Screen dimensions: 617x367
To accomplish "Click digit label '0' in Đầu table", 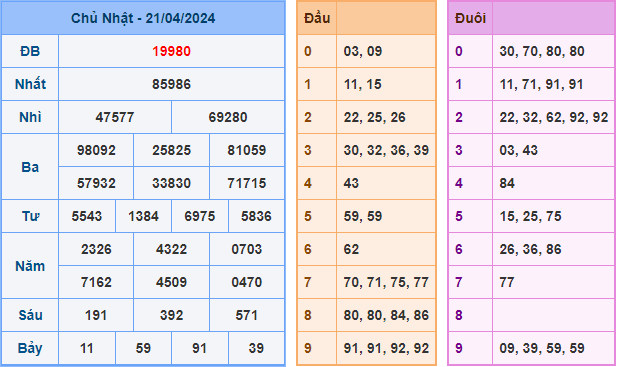I will click(x=308, y=51).
